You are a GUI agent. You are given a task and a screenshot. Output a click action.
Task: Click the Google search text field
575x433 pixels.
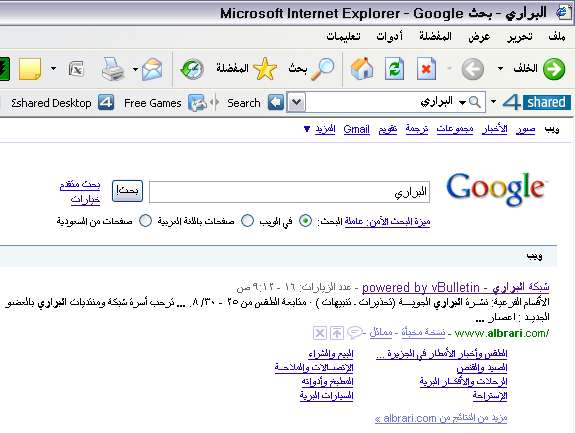pos(289,192)
